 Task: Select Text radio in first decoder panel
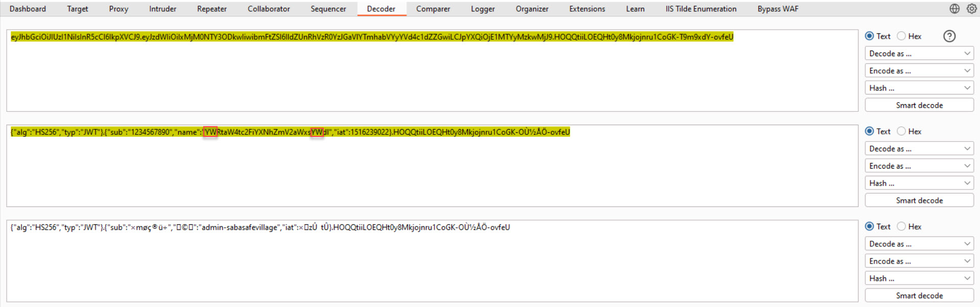tap(869, 36)
